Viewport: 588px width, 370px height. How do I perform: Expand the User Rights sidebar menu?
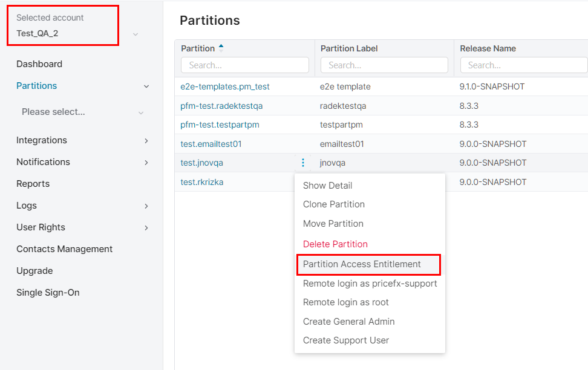[146, 228]
